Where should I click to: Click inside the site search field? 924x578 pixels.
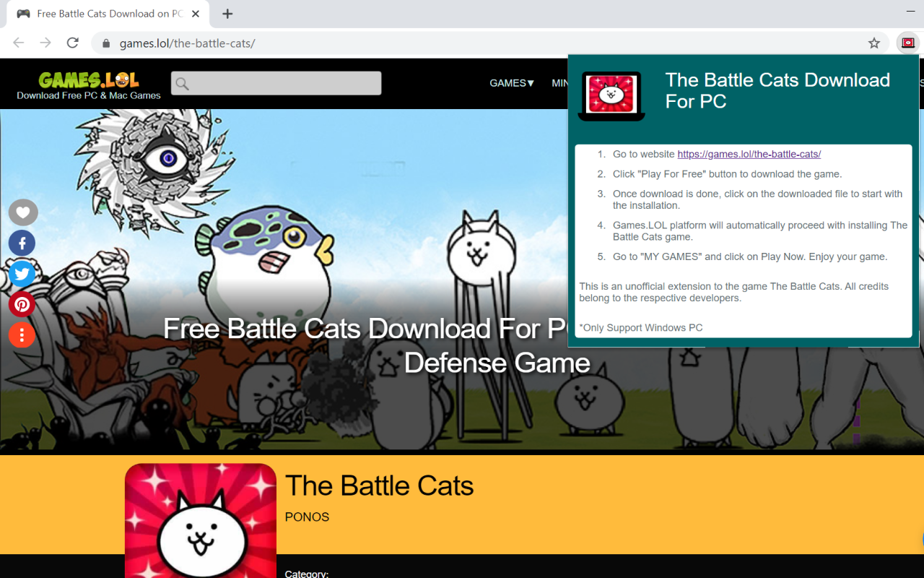[276, 83]
